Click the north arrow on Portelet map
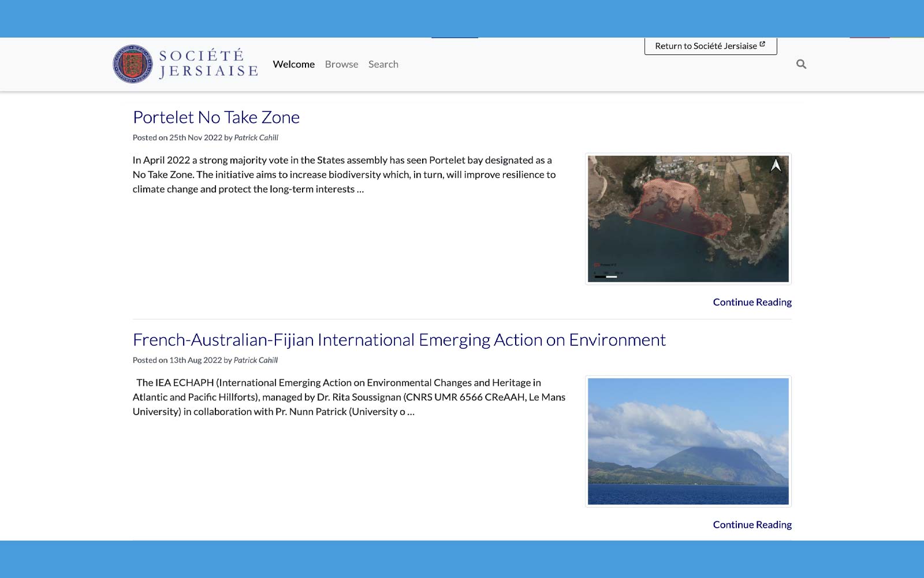924x578 pixels. point(776,166)
